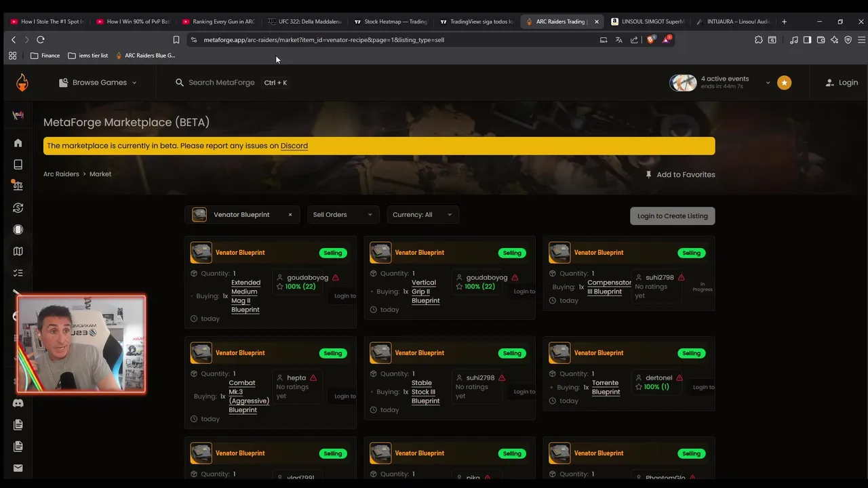Click Add to Favorites
Screen dimensions: 868x488
[x=680, y=175]
